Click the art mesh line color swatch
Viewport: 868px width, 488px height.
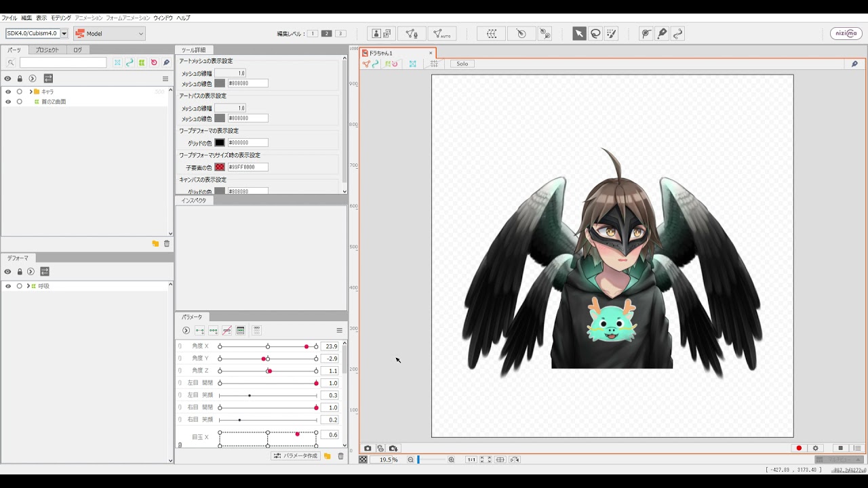click(220, 83)
